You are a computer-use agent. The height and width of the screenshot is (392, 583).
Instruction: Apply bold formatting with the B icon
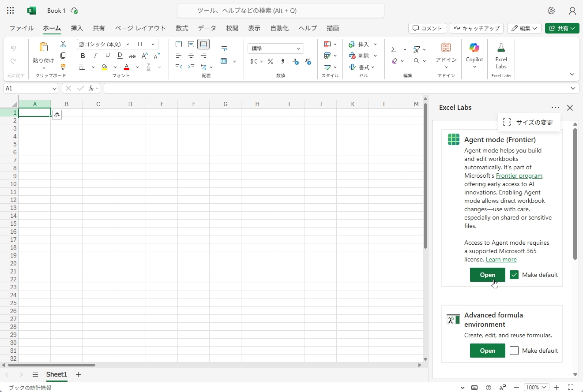tap(83, 56)
